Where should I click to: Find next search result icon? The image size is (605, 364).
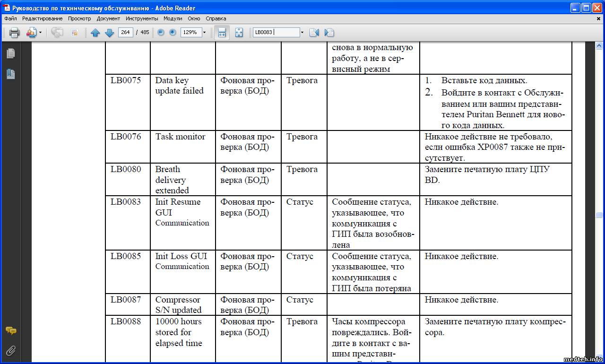(329, 33)
